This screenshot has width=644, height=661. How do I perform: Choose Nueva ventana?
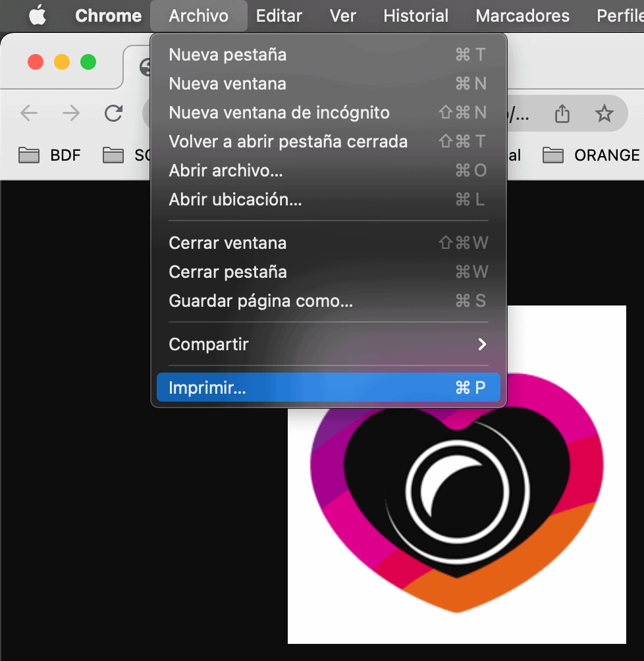(328, 84)
